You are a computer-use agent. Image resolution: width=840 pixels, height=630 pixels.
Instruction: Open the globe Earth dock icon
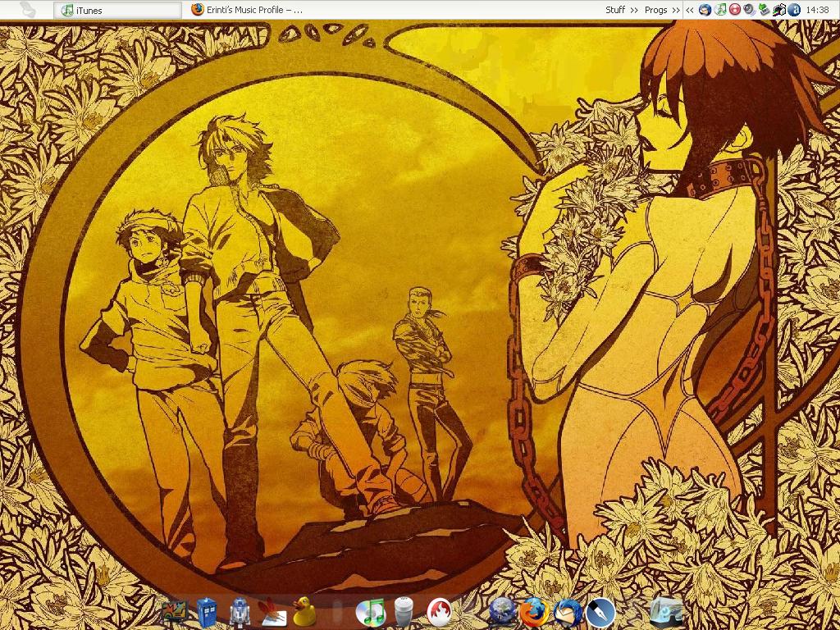501,612
